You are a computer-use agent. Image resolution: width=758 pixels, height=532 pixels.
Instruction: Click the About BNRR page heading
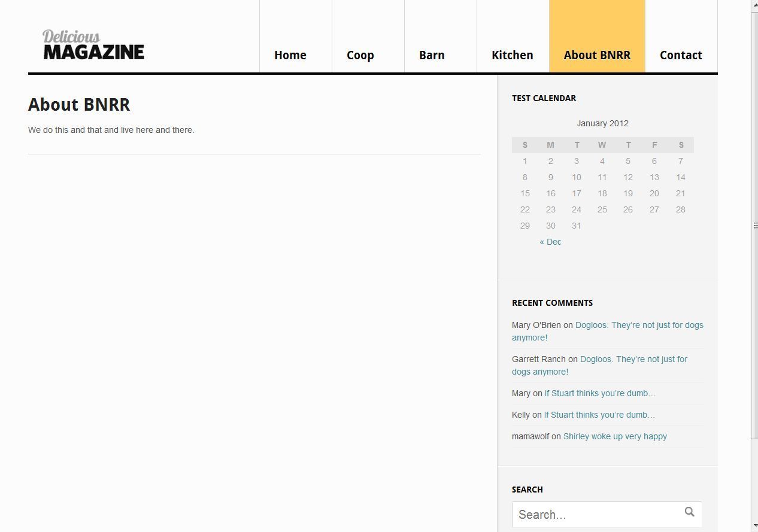point(79,105)
